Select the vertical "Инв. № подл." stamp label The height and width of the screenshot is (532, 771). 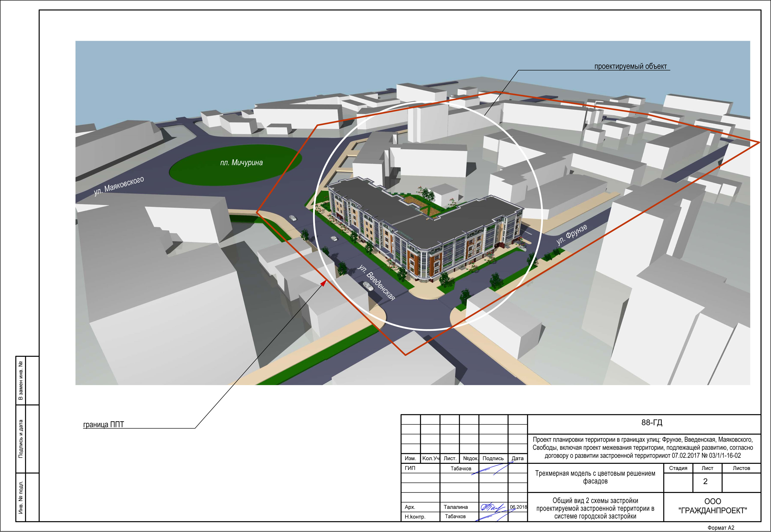point(21,497)
